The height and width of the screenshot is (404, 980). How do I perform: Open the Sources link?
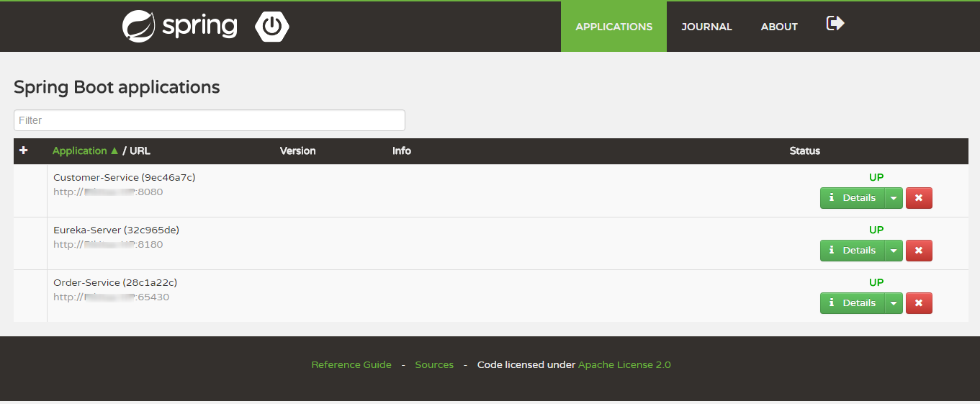pyautogui.click(x=434, y=365)
